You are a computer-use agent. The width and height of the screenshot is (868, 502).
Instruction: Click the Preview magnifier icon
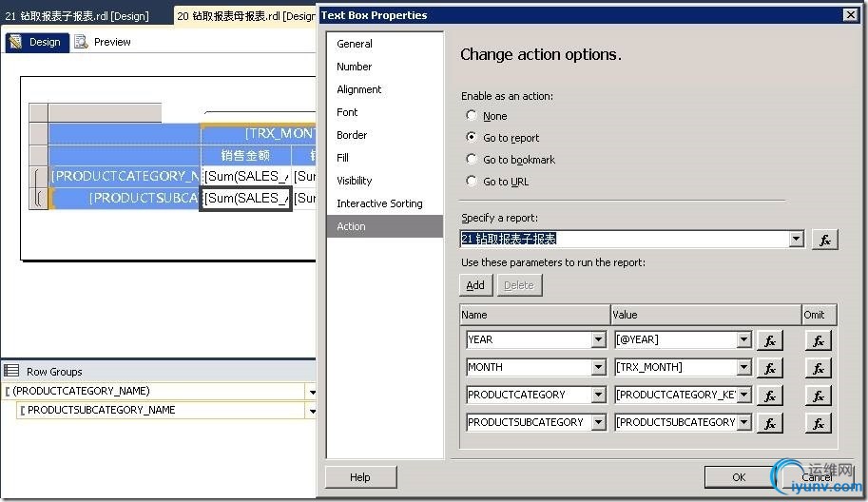click(81, 42)
